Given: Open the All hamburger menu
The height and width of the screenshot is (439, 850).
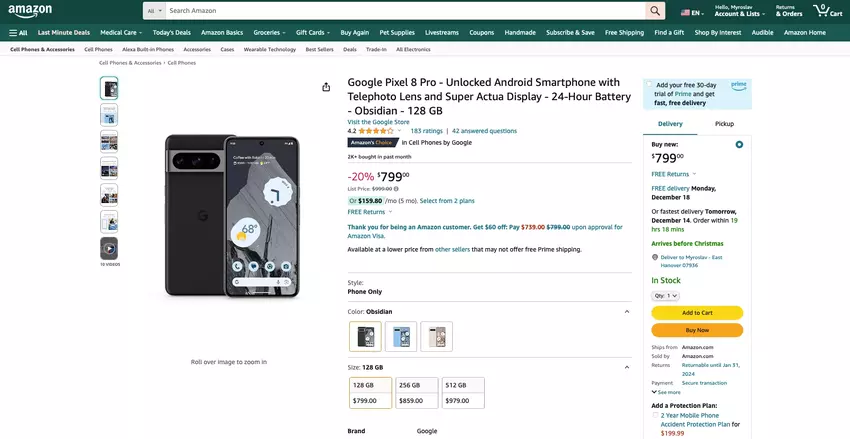Looking at the screenshot, I should [x=18, y=33].
